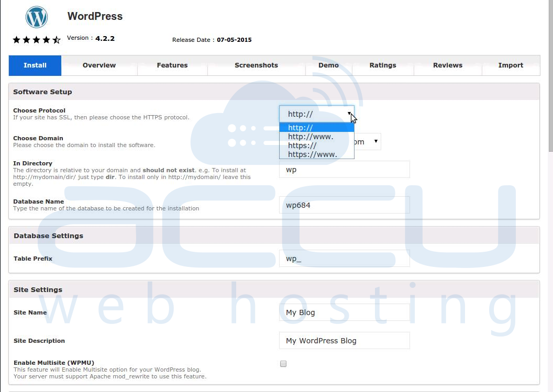This screenshot has width=553, height=392.
Task: Click the In Directory input field
Action: pos(345,170)
